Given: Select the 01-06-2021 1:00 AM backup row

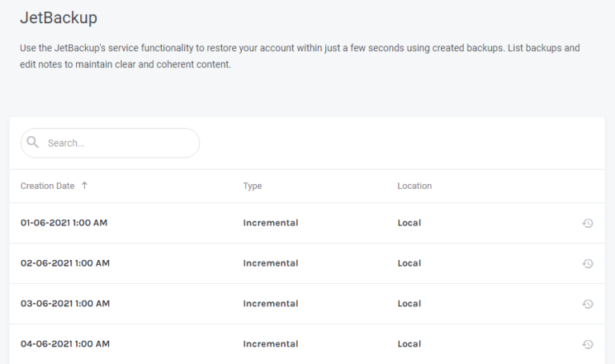Looking at the screenshot, I should 307,223.
